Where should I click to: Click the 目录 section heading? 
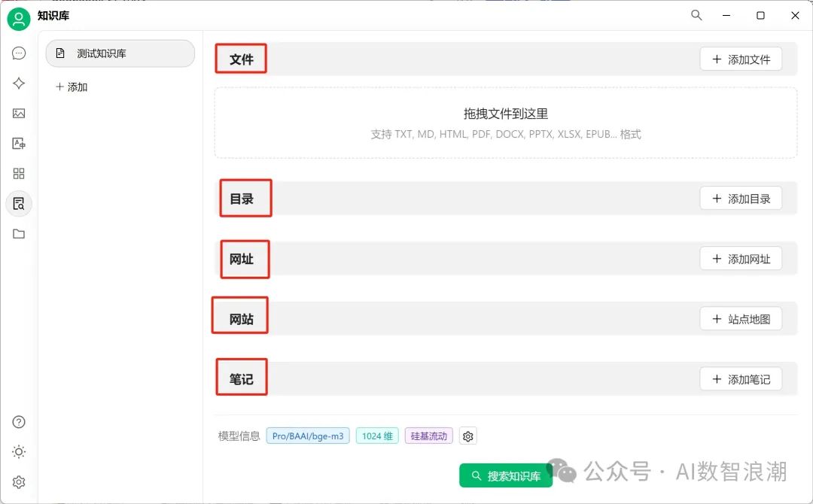242,199
